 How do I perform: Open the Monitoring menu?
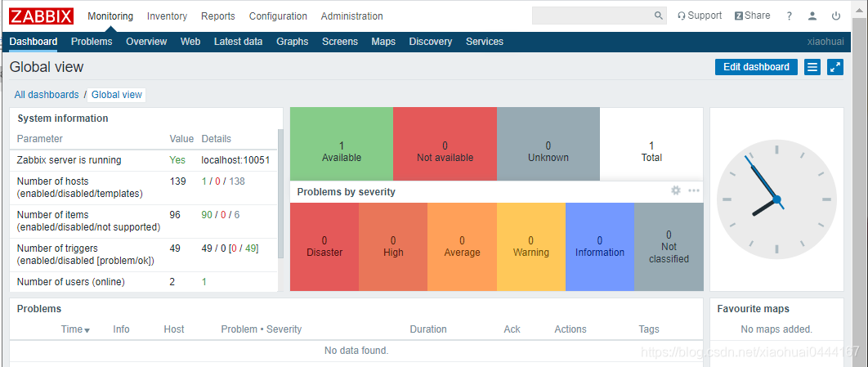[110, 16]
